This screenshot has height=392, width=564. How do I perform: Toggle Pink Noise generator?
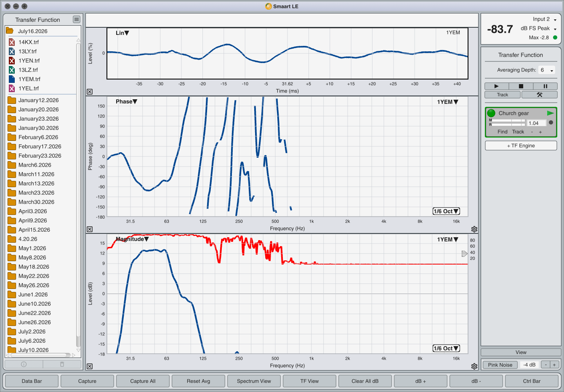click(500, 365)
